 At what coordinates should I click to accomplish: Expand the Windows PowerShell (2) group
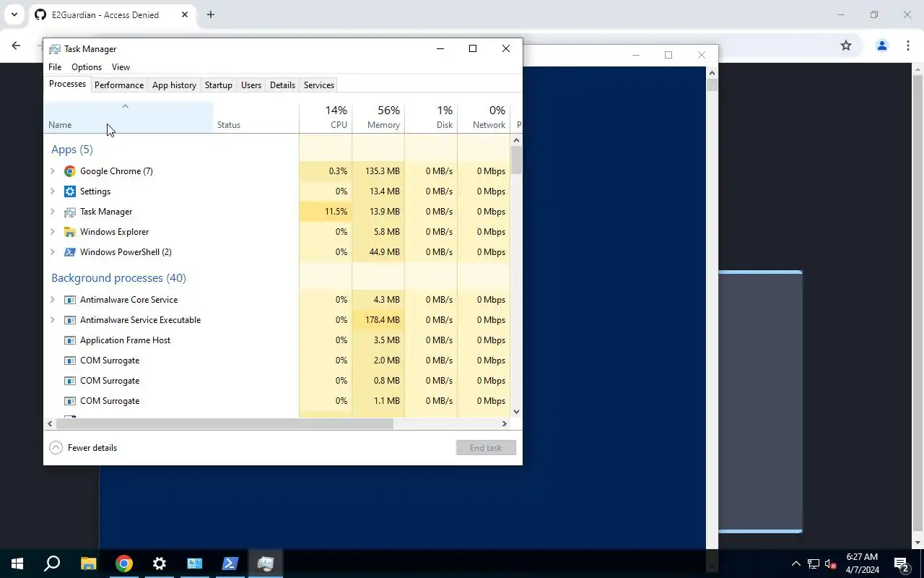pos(52,252)
